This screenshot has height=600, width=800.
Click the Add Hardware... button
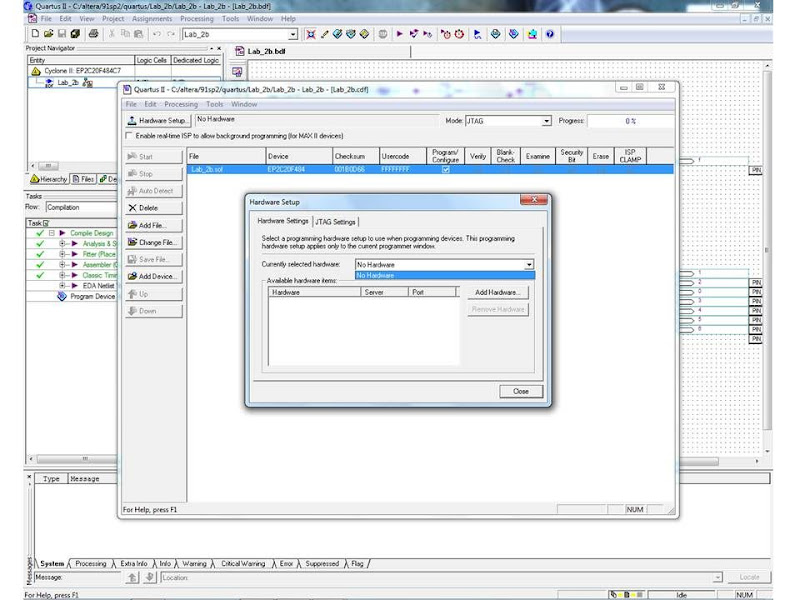pos(497,292)
